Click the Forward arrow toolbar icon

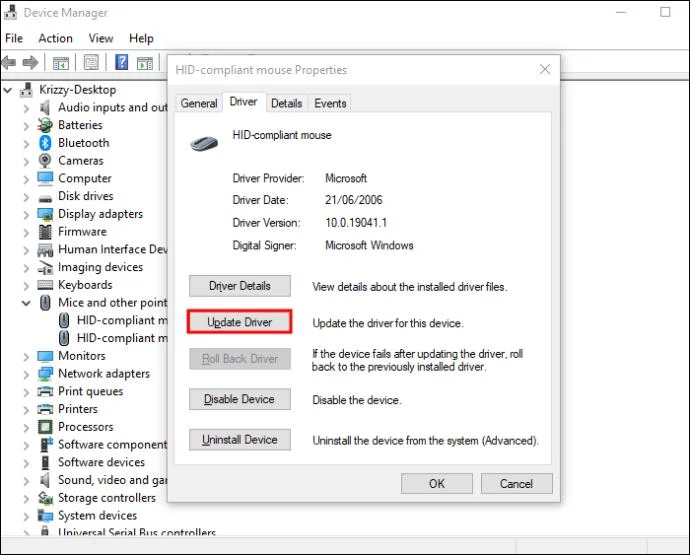point(30,62)
